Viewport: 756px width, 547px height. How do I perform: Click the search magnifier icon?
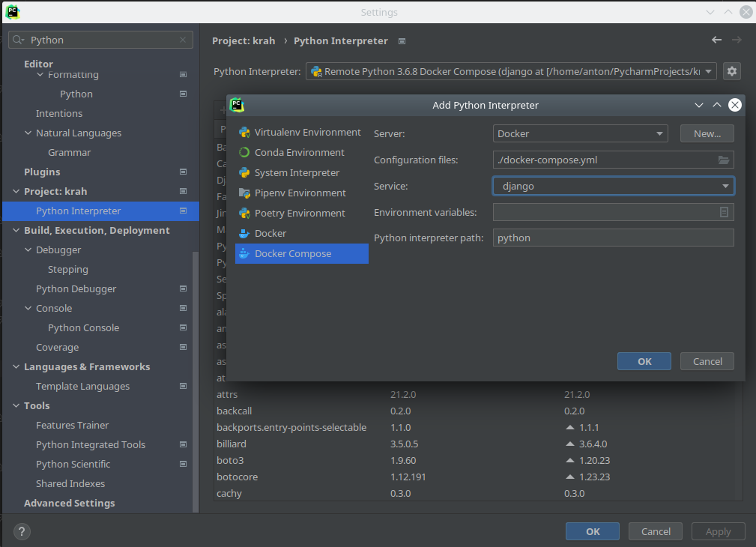(18, 40)
